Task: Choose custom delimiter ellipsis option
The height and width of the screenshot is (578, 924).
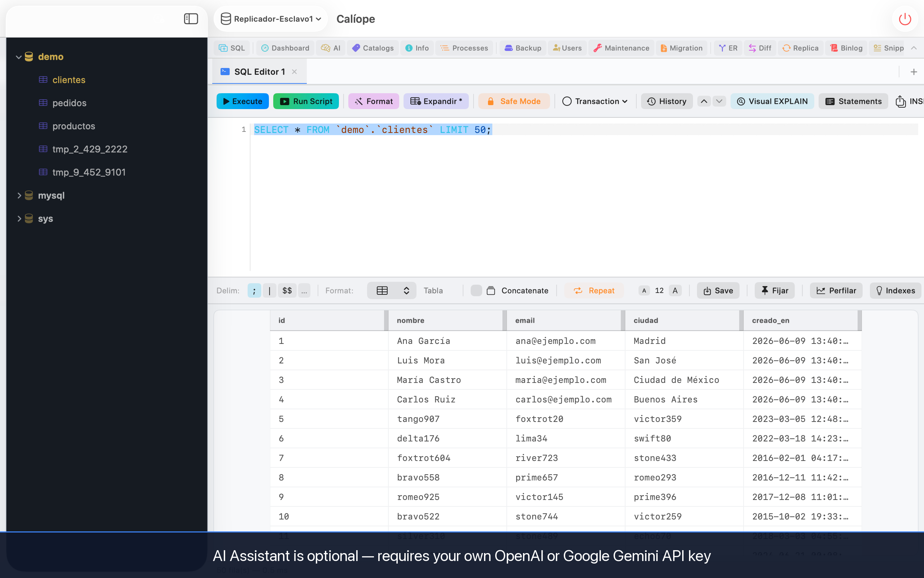Action: point(304,290)
